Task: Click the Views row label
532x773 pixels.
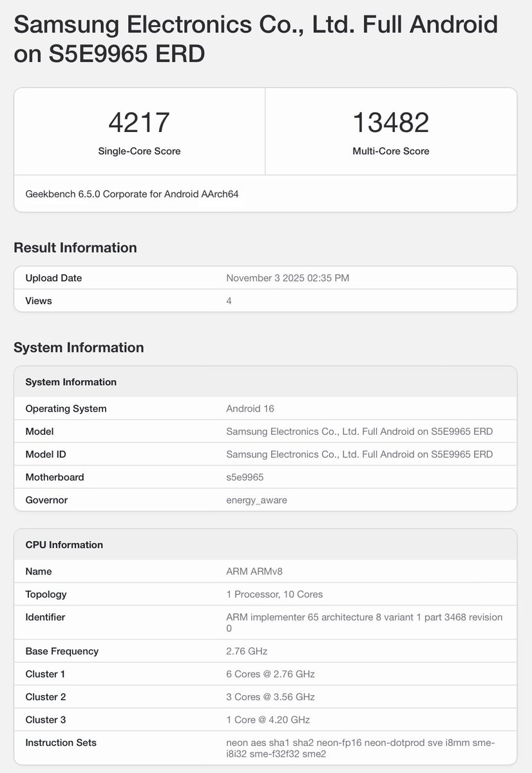Action: point(39,301)
